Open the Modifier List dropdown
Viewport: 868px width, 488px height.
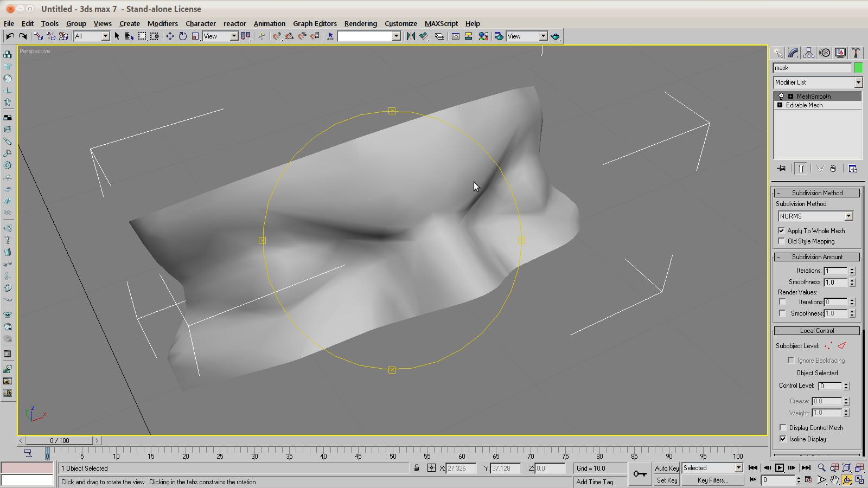click(858, 82)
